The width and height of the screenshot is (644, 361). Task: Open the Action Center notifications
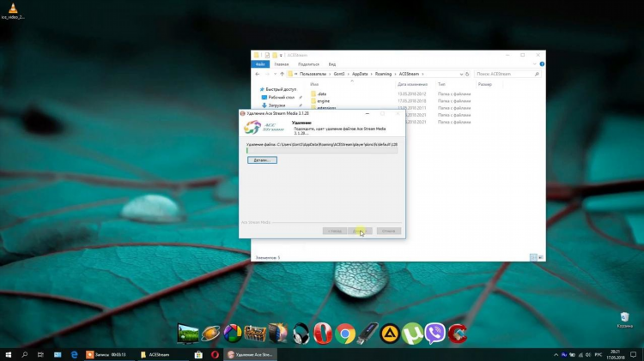pyautogui.click(x=634, y=355)
